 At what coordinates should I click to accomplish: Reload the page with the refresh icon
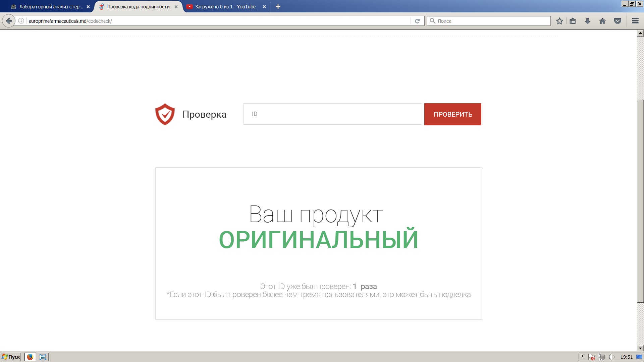pos(417,21)
